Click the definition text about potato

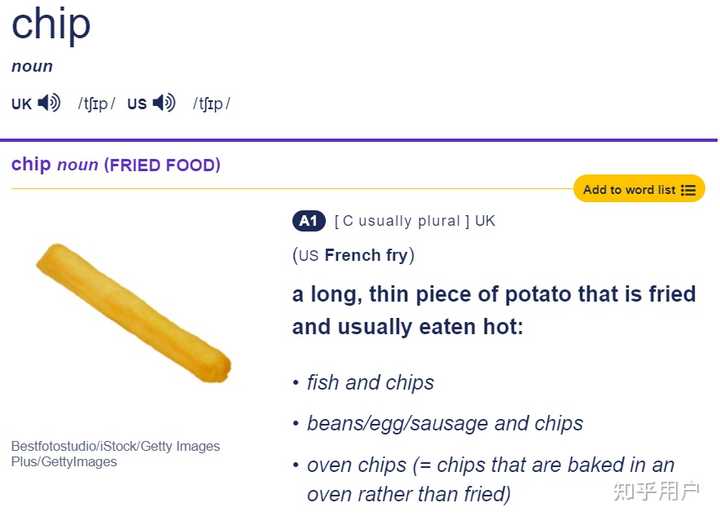[494, 310]
